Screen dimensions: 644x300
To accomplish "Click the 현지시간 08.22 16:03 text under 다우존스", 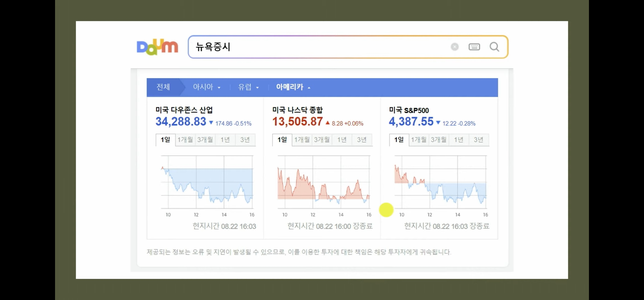I will click(224, 226).
